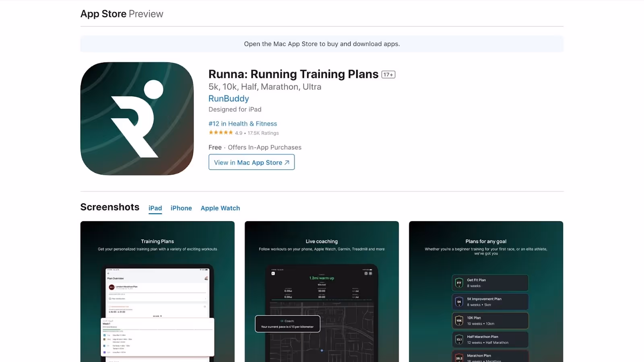Click the 13.1 badge icon
The image size is (644, 362).
459,339
